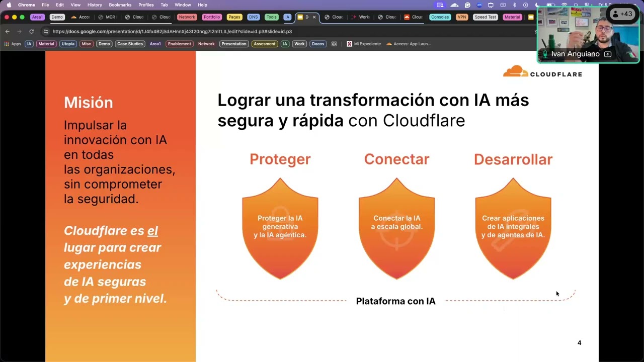Click the screen sharing status icon in menu bar
The image size is (644, 362).
point(440,5)
